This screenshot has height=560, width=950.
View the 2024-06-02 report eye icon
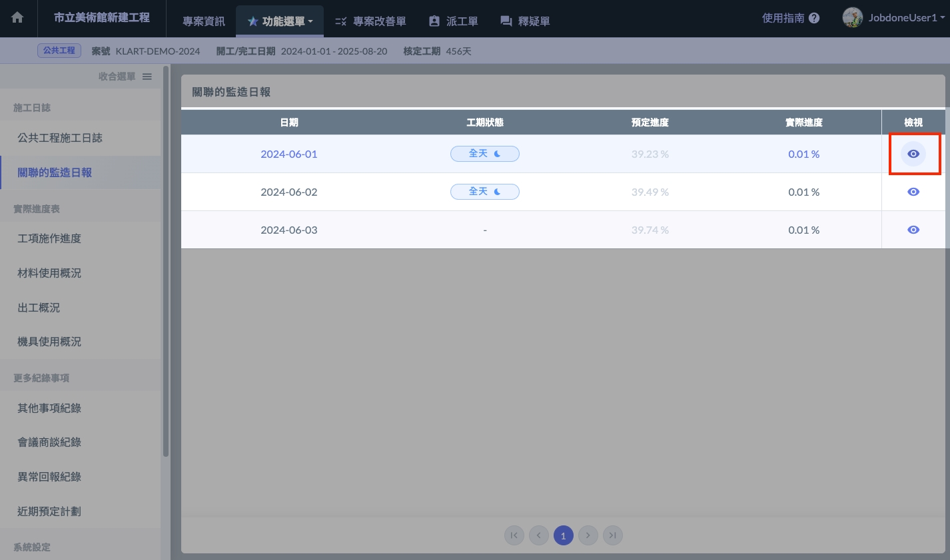[x=913, y=192]
